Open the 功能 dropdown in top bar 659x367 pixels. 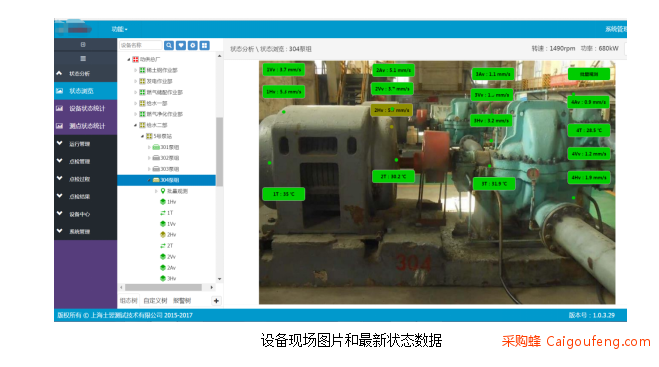pyautogui.click(x=119, y=29)
